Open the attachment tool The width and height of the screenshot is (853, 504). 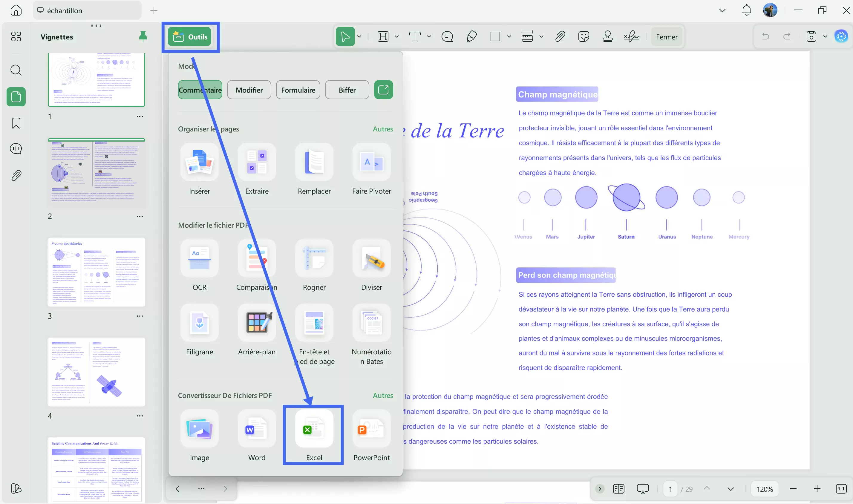[560, 36]
